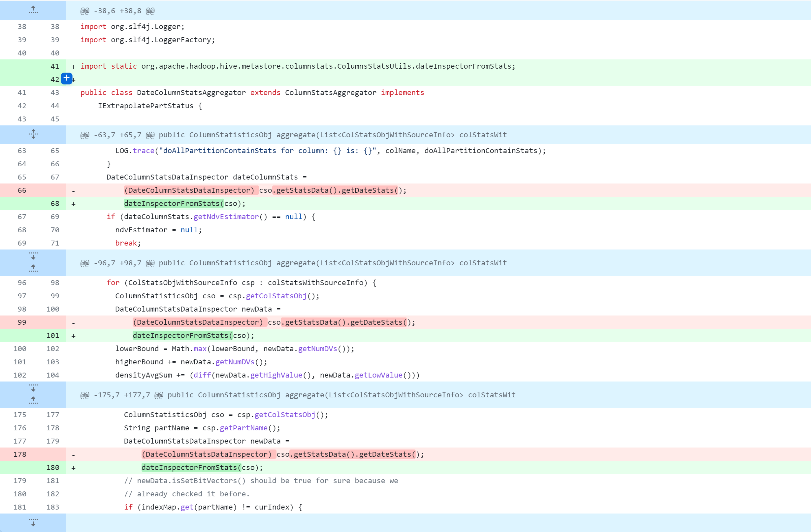Image resolution: width=811 pixels, height=532 pixels.
Task: Expand up arrow beside the -96,7 +98,7 hunk
Action: click(33, 268)
